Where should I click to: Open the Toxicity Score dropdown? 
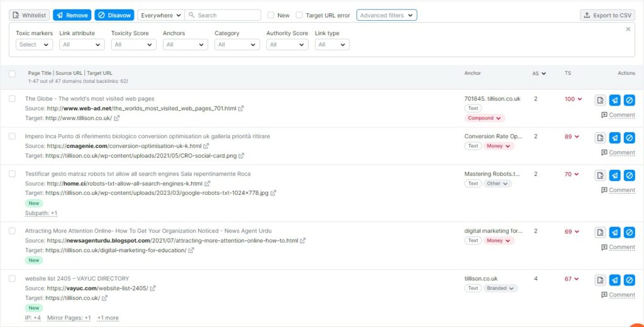133,45
